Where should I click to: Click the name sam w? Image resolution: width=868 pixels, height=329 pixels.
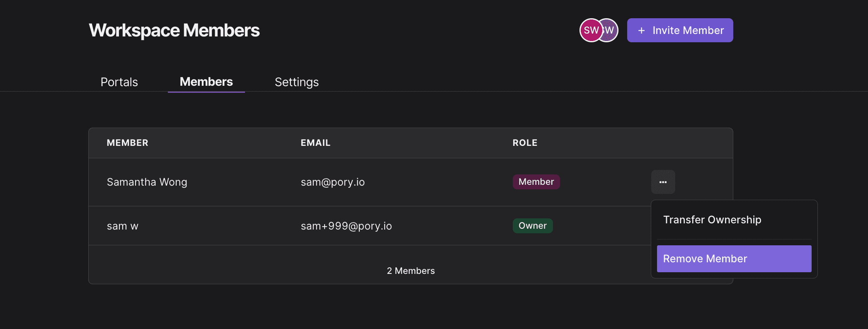123,226
